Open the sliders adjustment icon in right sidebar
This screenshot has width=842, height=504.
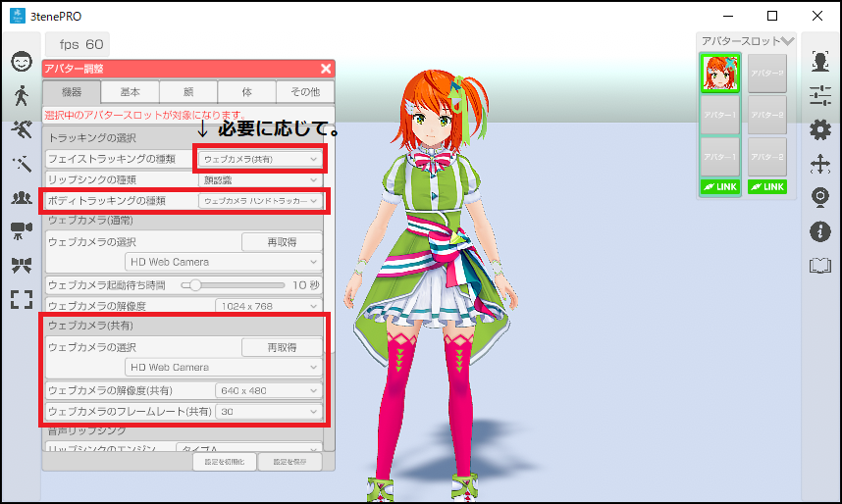click(x=820, y=95)
